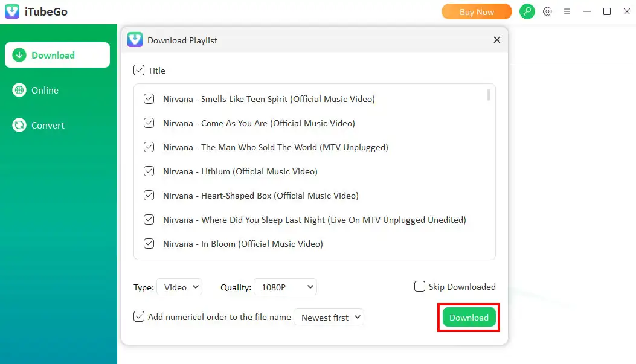Open the hamburger menu in title bar
636x364 pixels.
[x=567, y=11]
